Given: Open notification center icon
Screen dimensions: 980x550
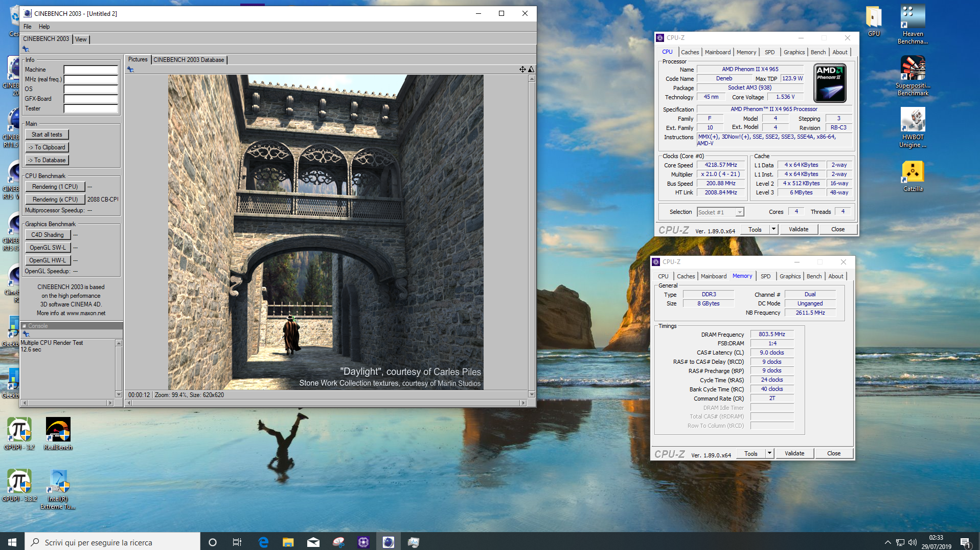Looking at the screenshot, I should click(x=965, y=542).
